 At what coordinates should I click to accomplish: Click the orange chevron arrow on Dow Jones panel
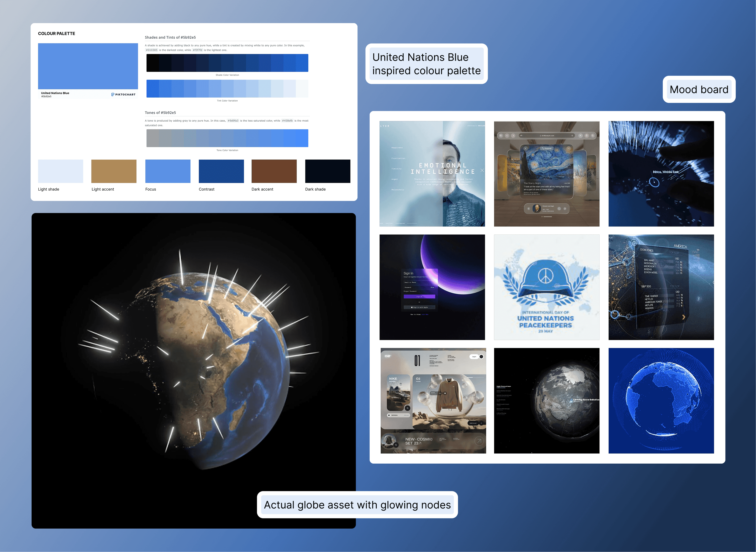[683, 317]
